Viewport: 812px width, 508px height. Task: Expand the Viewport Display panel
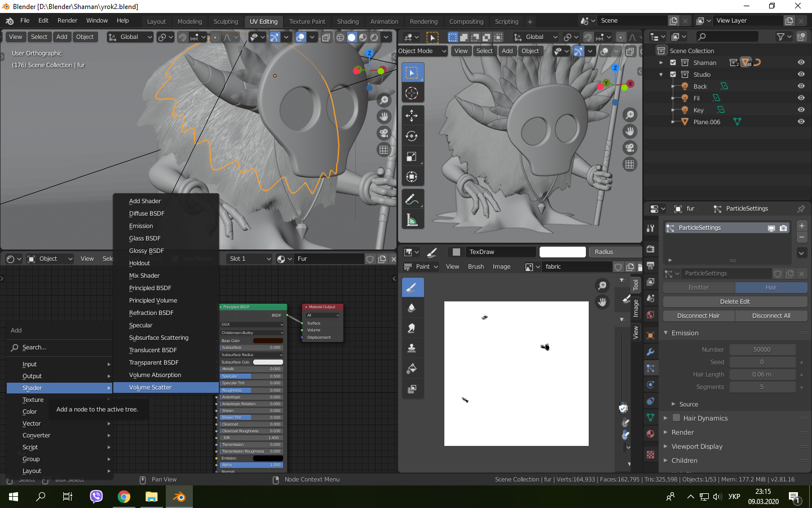(x=696, y=446)
